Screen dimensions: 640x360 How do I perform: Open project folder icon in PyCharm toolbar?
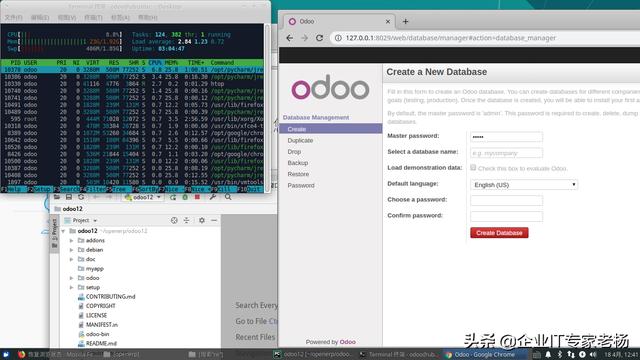[57, 197]
